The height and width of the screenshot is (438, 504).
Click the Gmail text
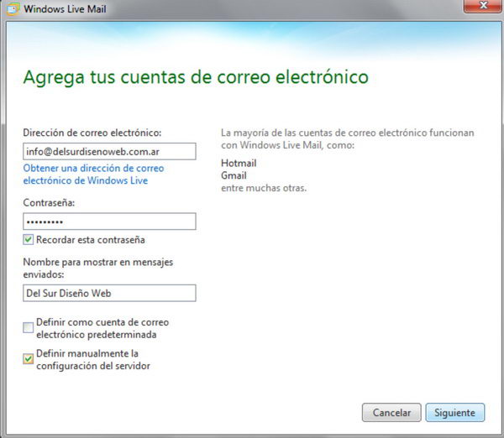coord(234,175)
